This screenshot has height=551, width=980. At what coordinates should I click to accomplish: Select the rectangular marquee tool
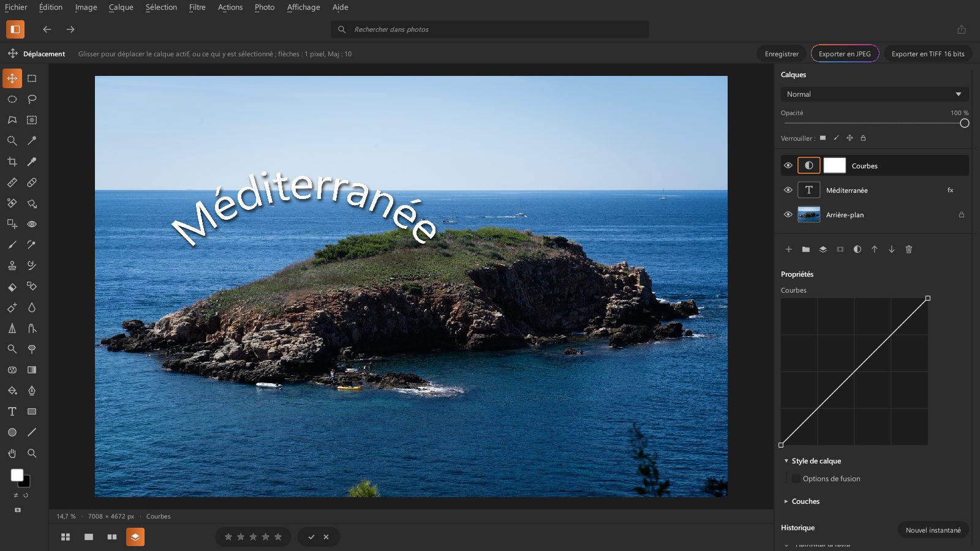pyautogui.click(x=32, y=78)
